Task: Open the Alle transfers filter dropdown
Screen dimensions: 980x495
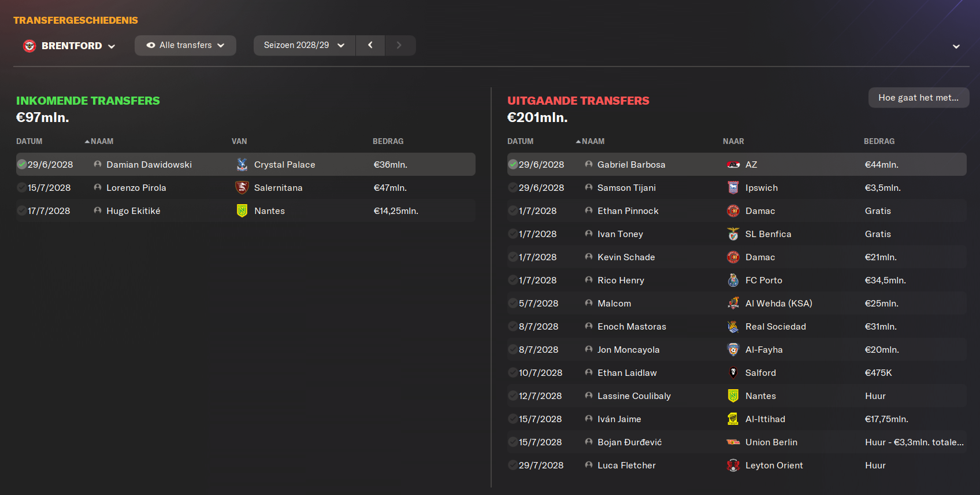Action: click(185, 45)
